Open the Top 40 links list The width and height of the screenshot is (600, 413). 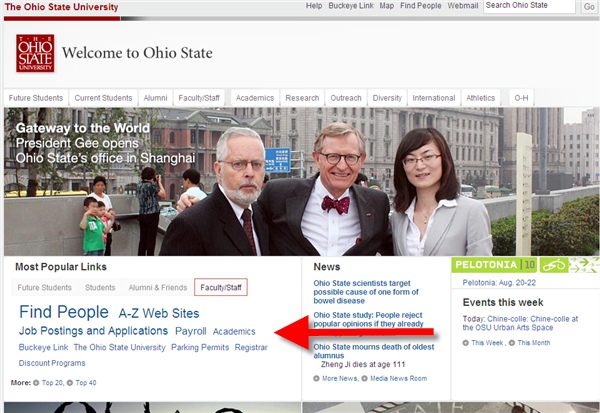[x=86, y=382]
